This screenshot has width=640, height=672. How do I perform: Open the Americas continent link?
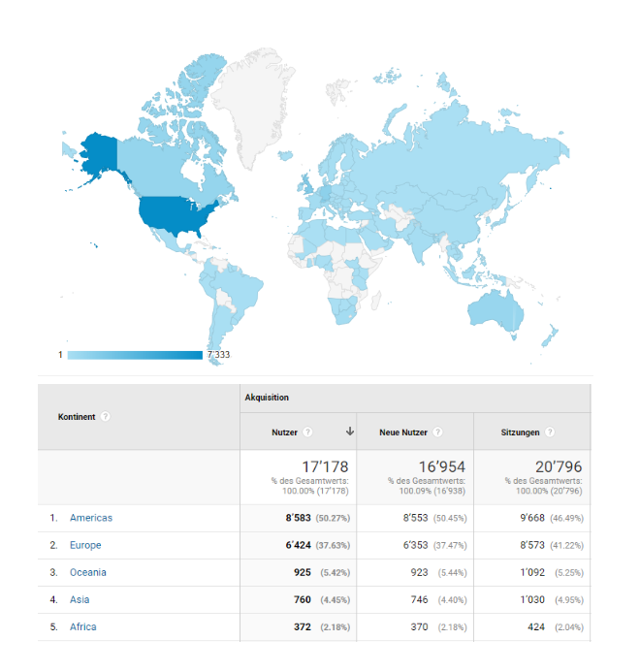[x=90, y=518]
